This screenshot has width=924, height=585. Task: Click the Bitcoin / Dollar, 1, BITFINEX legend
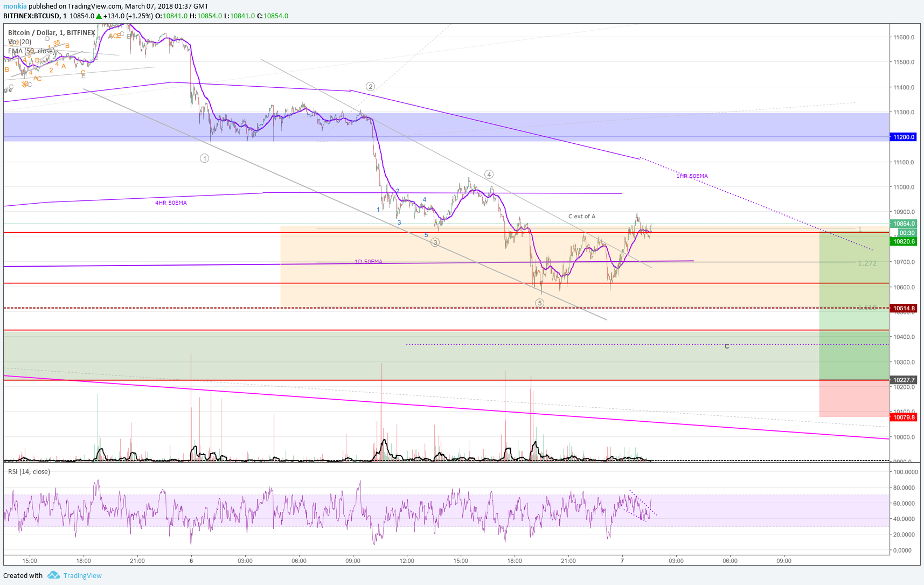point(52,32)
